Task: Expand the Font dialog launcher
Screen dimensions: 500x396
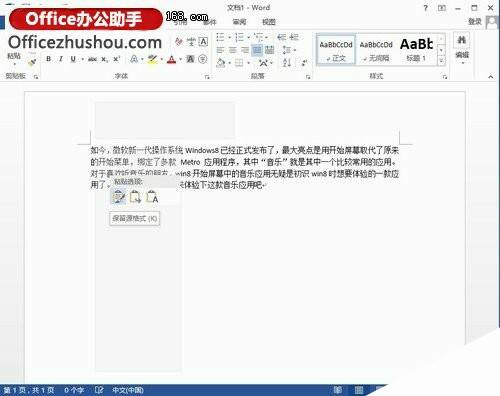Action: [x=207, y=77]
